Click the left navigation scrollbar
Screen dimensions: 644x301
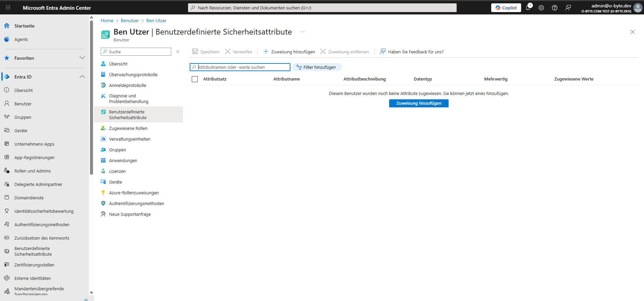91,101
